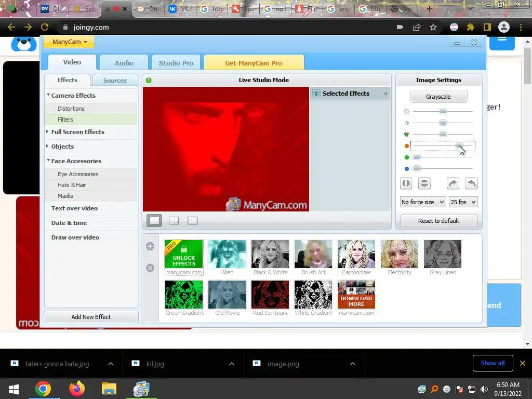Expand options for kil.jpg download
Screen dimensions: 532x399
pyautogui.click(x=232, y=364)
